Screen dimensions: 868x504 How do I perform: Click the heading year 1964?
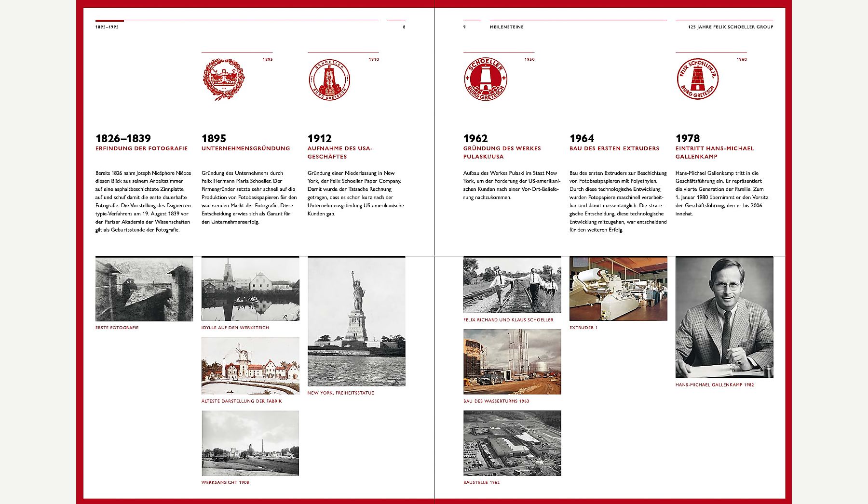(x=582, y=138)
